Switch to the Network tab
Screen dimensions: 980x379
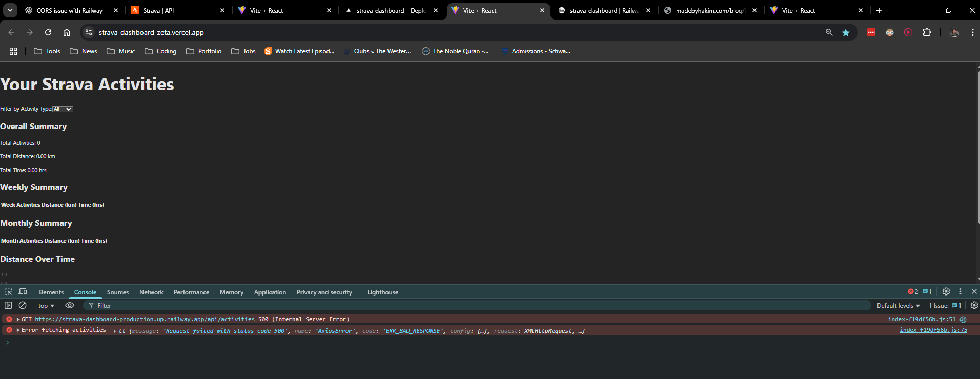coord(151,292)
